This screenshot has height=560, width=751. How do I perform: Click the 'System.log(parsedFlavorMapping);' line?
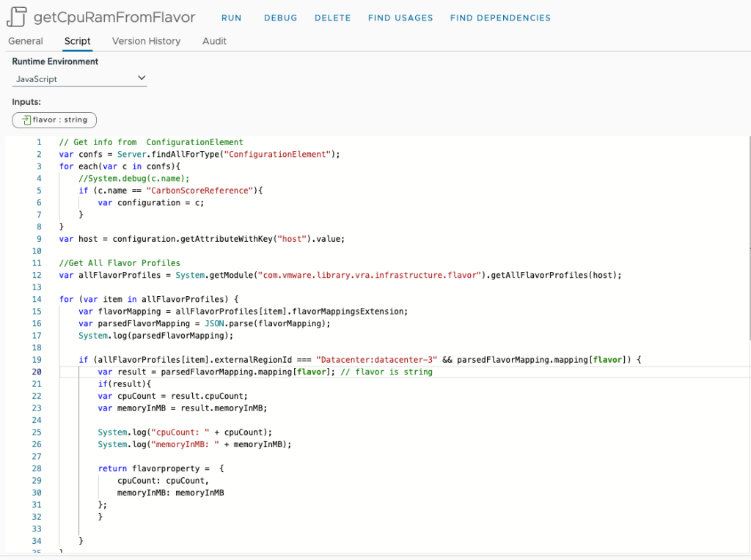tap(156, 336)
